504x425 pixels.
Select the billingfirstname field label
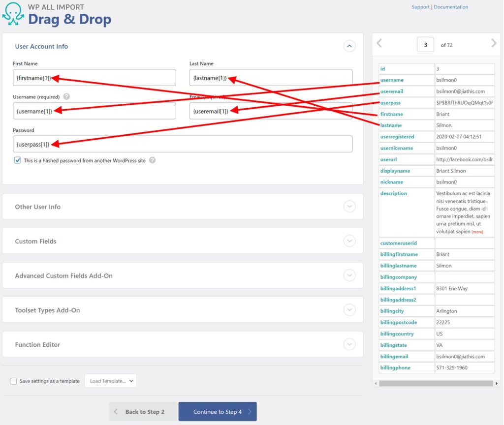[399, 254]
